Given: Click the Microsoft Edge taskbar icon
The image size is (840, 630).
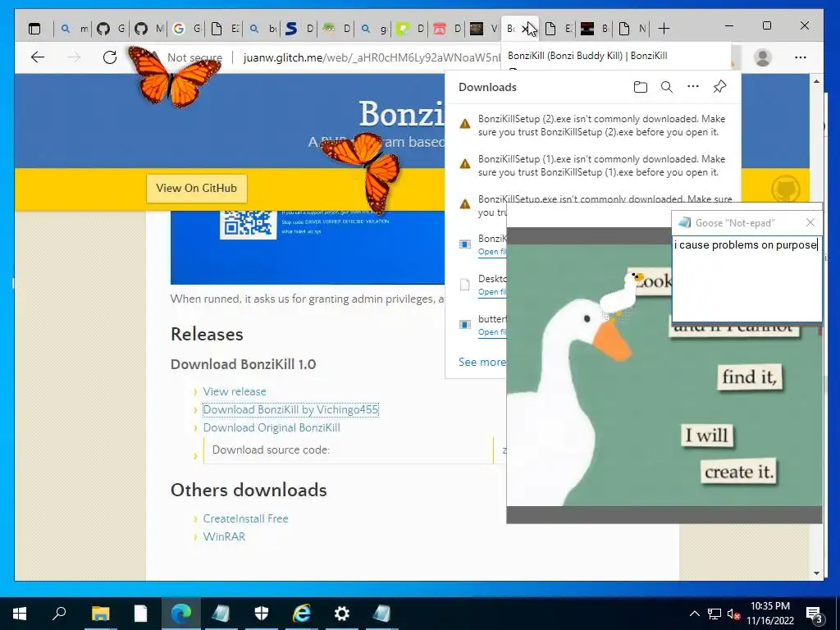Looking at the screenshot, I should coord(181,614).
